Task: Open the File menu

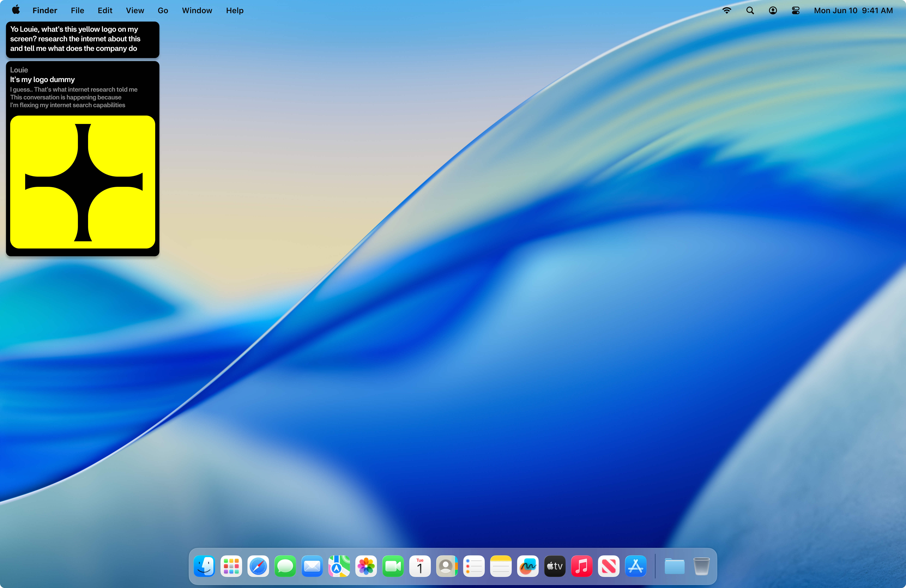Action: point(77,11)
